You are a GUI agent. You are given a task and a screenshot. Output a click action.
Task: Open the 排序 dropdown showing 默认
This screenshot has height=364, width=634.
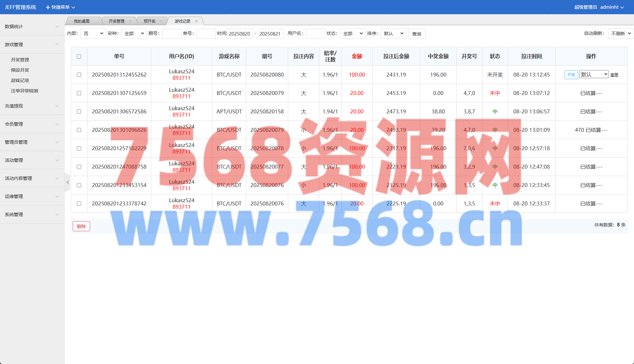(x=393, y=34)
